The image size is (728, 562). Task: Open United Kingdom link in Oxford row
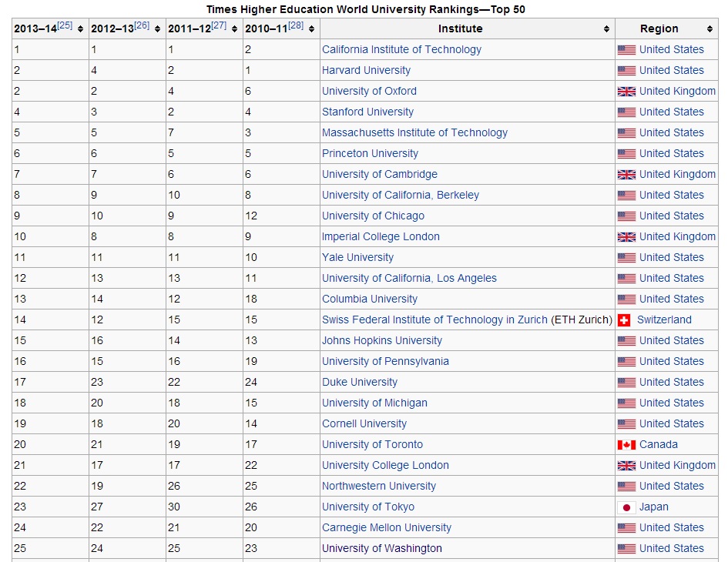677,91
